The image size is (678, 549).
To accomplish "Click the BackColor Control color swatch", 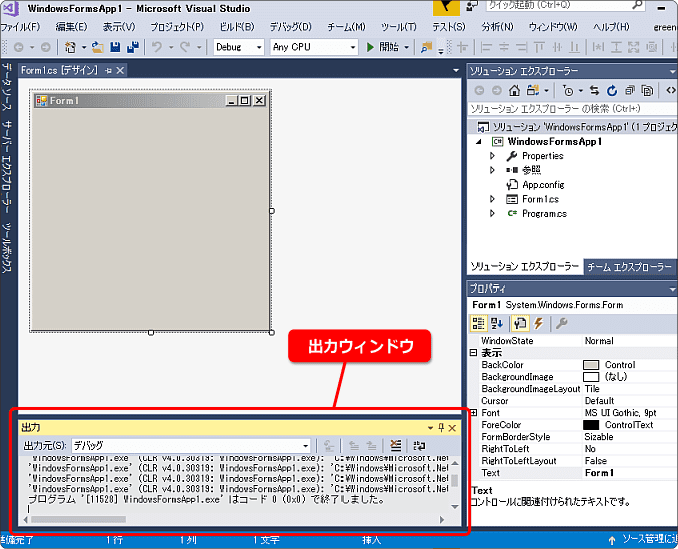I will pos(591,365).
